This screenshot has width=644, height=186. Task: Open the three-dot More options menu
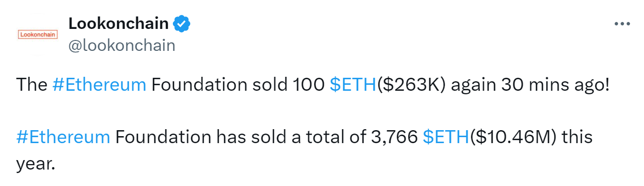622,23
